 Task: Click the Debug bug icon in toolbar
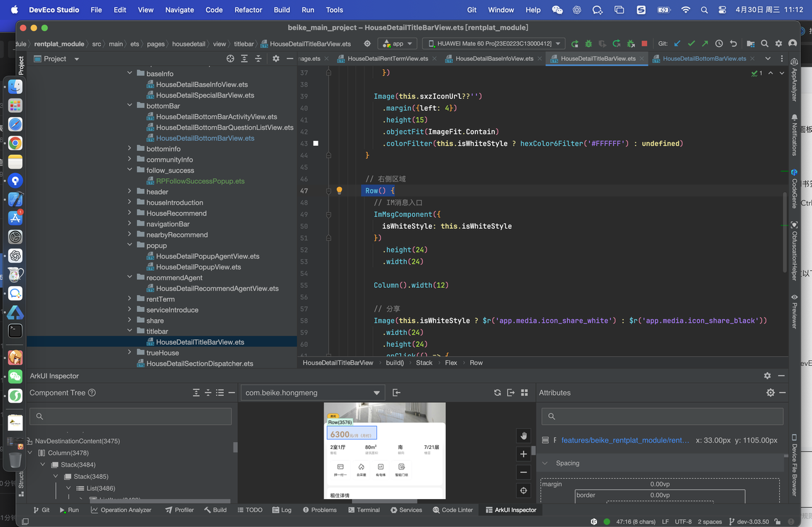click(x=589, y=44)
